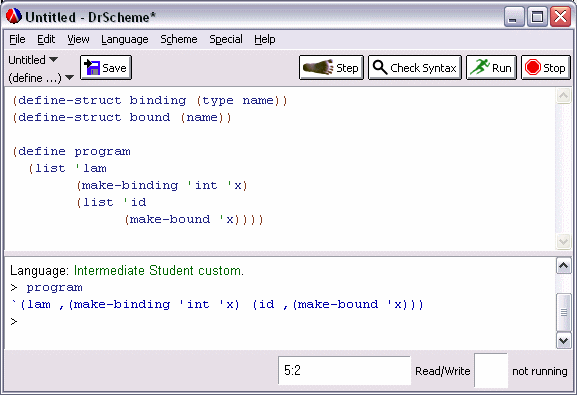This screenshot has height=395, width=577.
Task: Click definitions pane scroll up arrow
Action: (563, 96)
